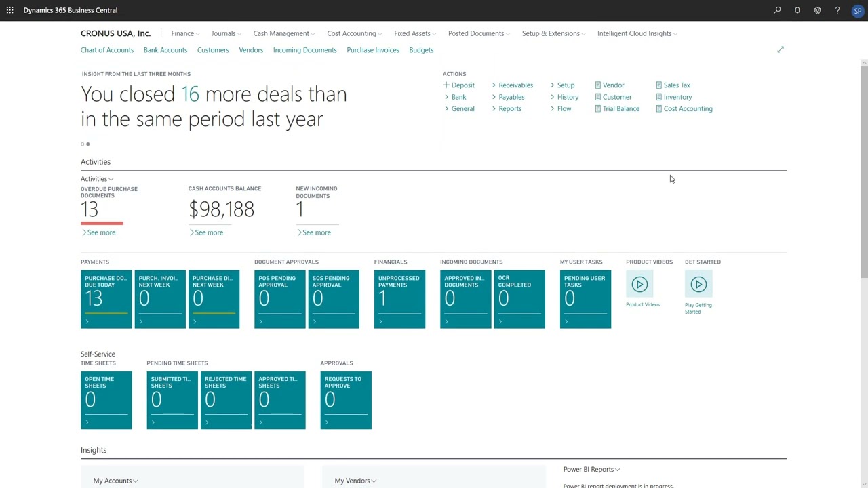Image resolution: width=868 pixels, height=488 pixels.
Task: Open the Journals menu
Action: pyautogui.click(x=226, y=33)
